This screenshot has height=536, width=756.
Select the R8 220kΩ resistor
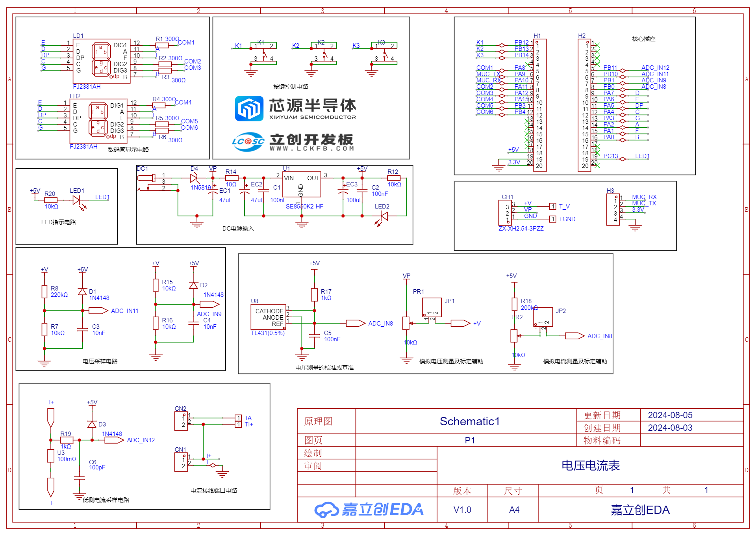point(44,292)
